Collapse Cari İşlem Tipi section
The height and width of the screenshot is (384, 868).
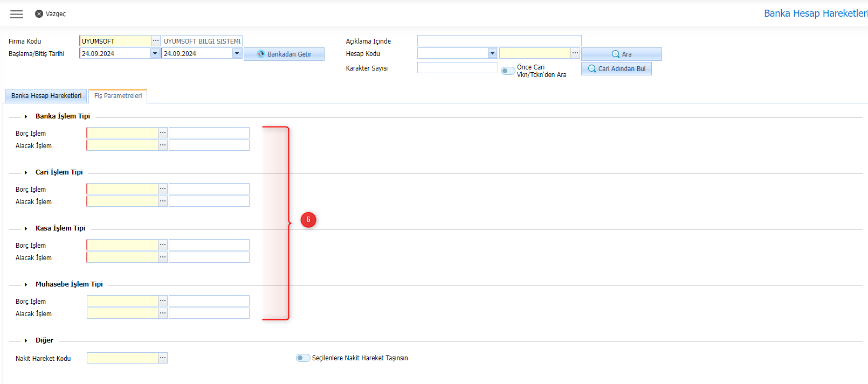(26, 172)
